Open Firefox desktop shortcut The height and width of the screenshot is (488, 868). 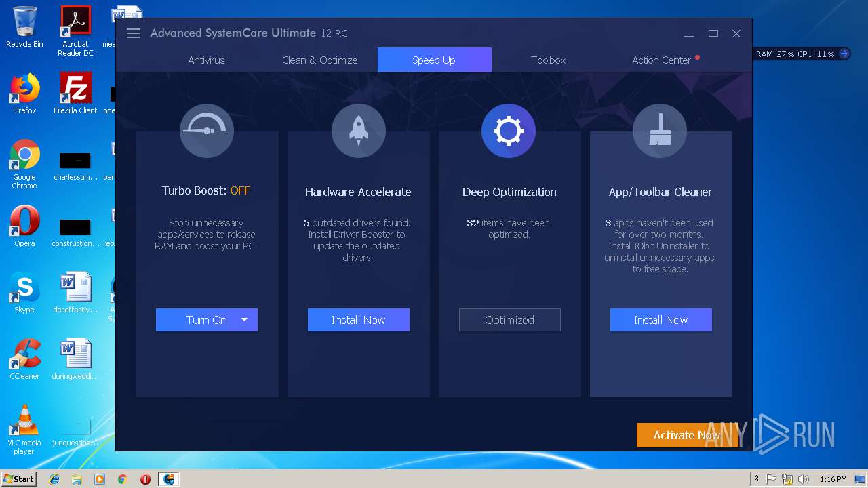[24, 94]
